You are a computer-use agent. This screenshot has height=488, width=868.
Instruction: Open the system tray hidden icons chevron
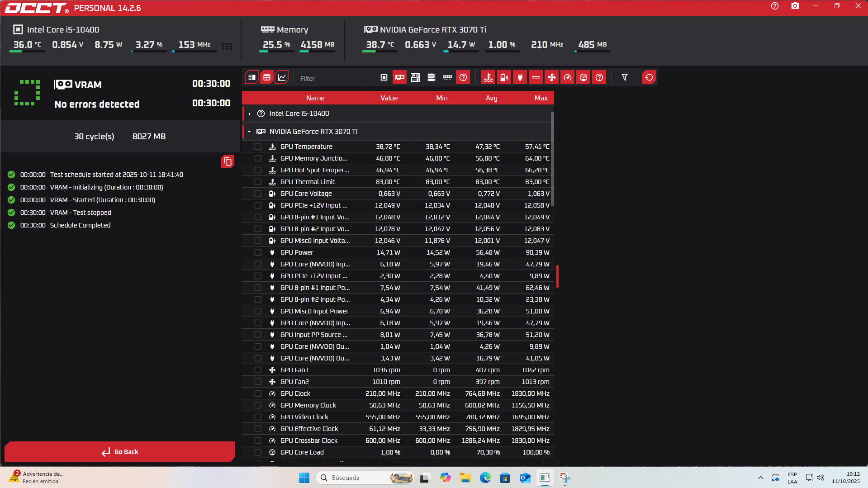pyautogui.click(x=760, y=478)
